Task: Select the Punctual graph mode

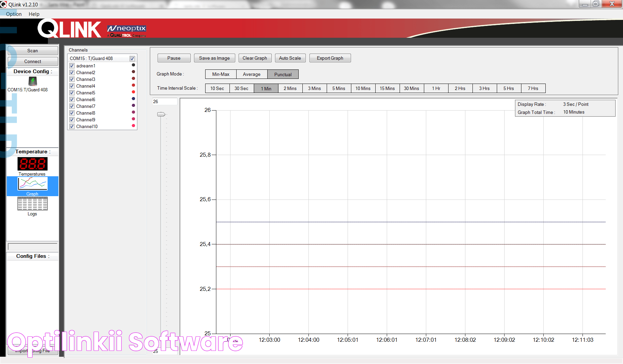Action: tap(283, 74)
